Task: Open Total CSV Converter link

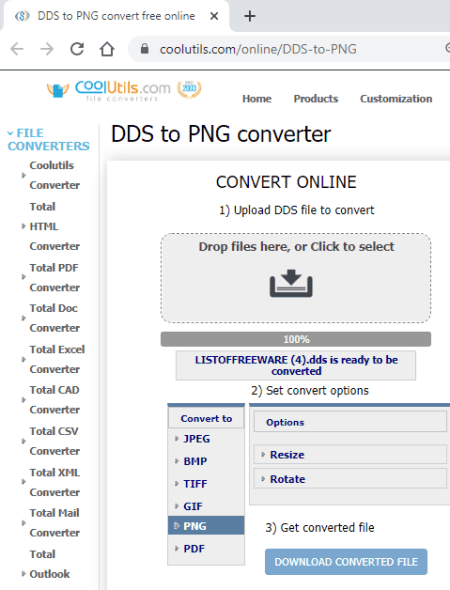Action: click(55, 441)
